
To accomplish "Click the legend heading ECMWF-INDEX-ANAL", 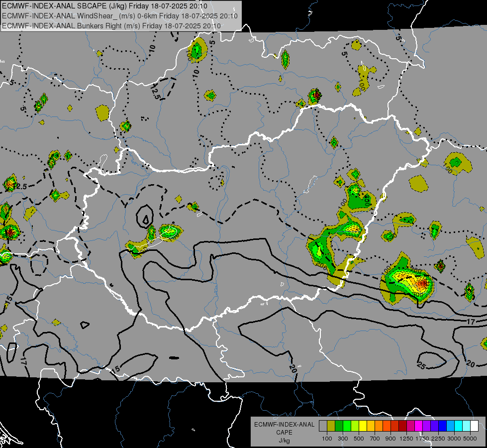I will point(284,425).
